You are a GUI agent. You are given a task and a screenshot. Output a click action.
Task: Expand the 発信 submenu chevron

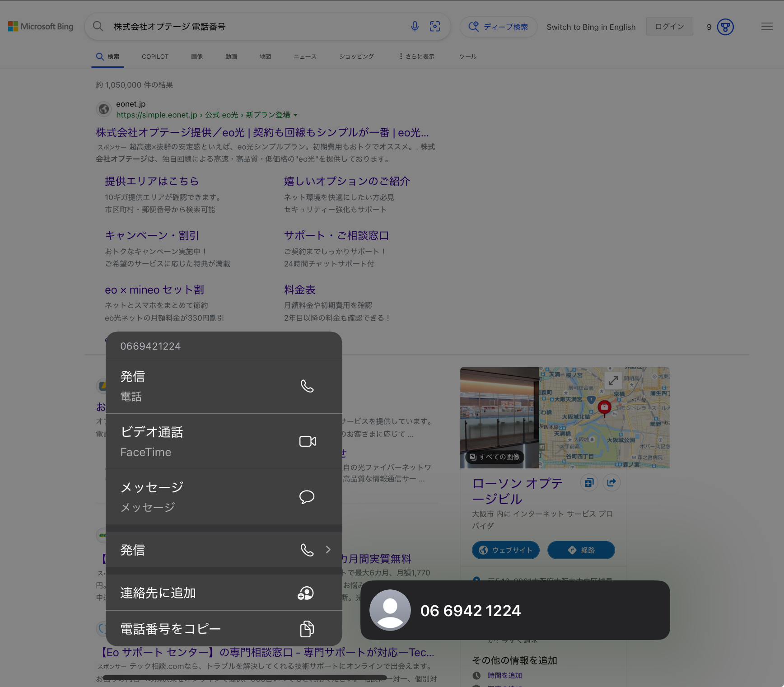(x=328, y=550)
